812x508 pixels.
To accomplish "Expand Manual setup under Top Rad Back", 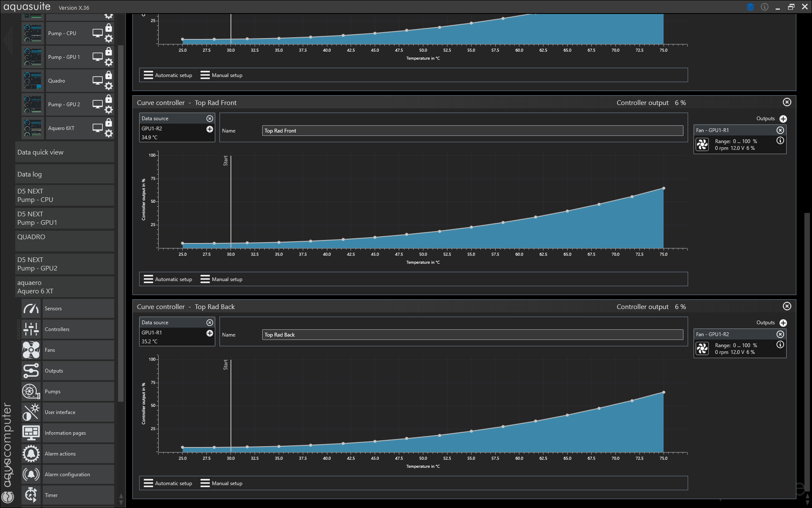I will click(x=222, y=483).
